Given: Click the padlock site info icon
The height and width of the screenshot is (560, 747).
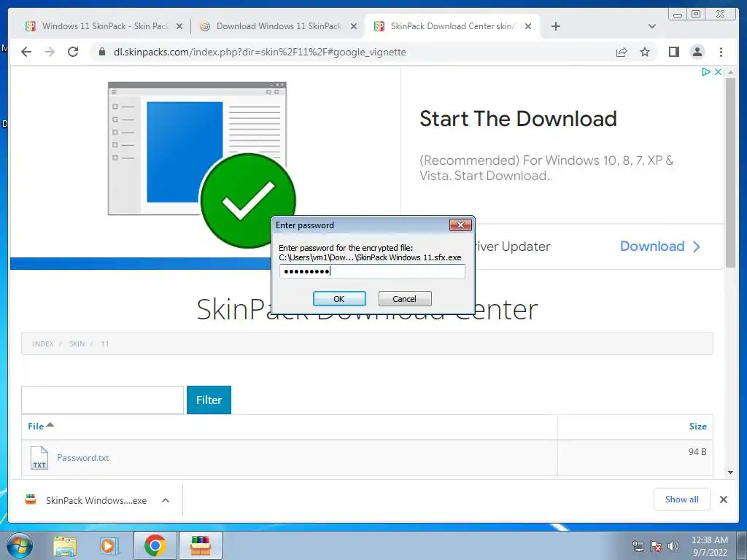Looking at the screenshot, I should click(x=102, y=52).
